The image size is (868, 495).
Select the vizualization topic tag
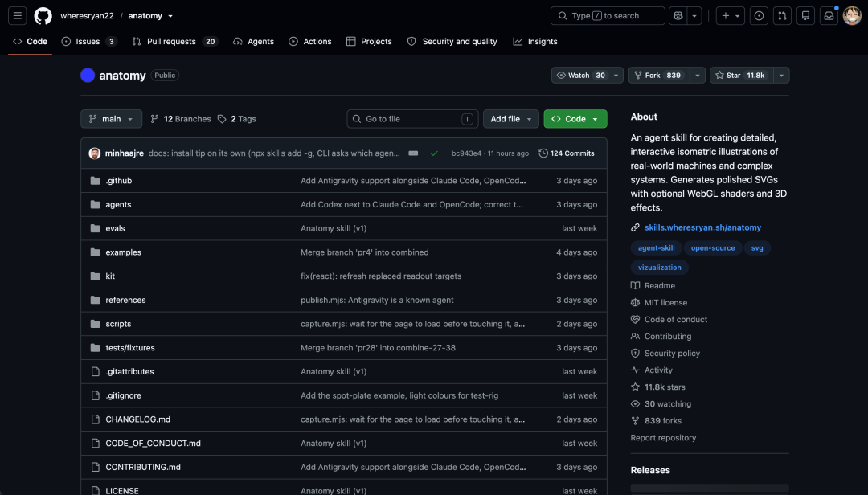point(659,268)
